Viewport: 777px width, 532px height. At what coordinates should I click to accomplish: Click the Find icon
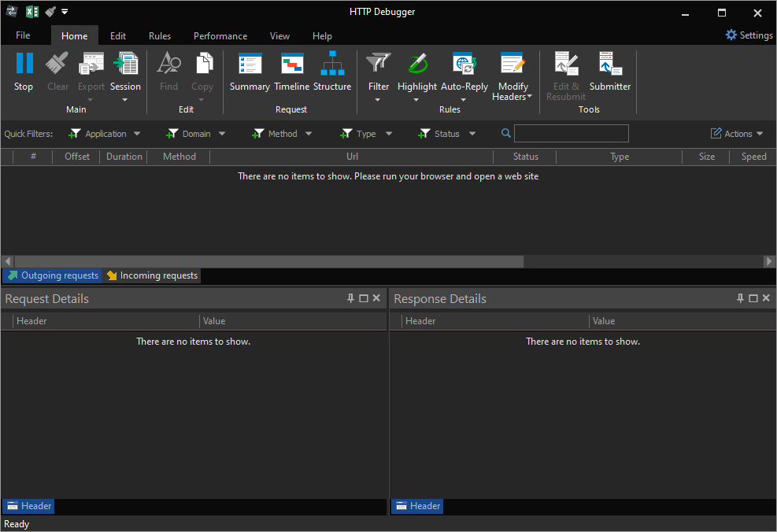point(169,64)
